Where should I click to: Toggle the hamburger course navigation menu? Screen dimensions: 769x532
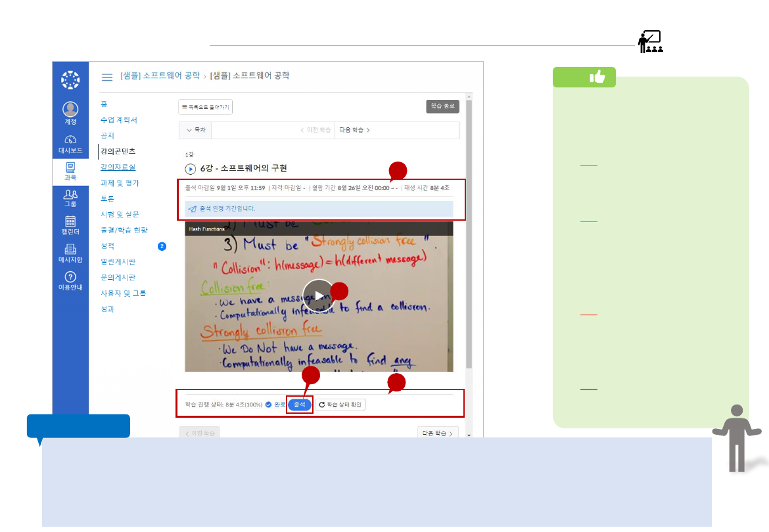(x=106, y=76)
